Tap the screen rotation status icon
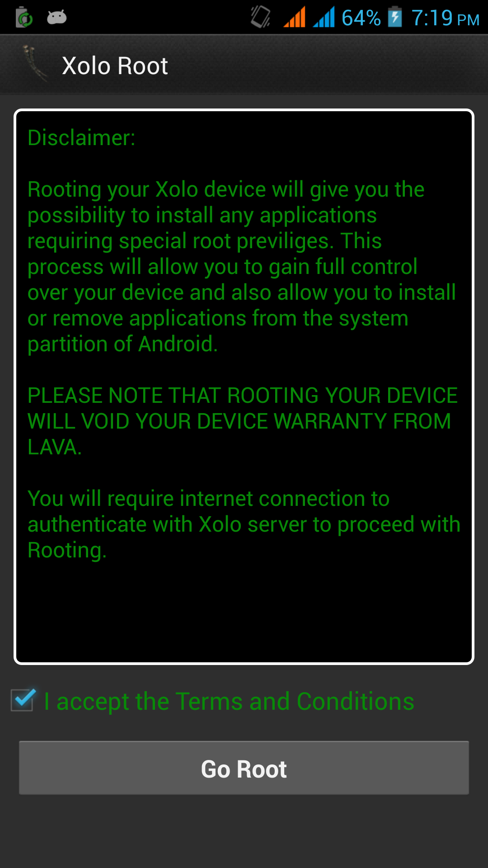488x868 pixels. pos(260,17)
